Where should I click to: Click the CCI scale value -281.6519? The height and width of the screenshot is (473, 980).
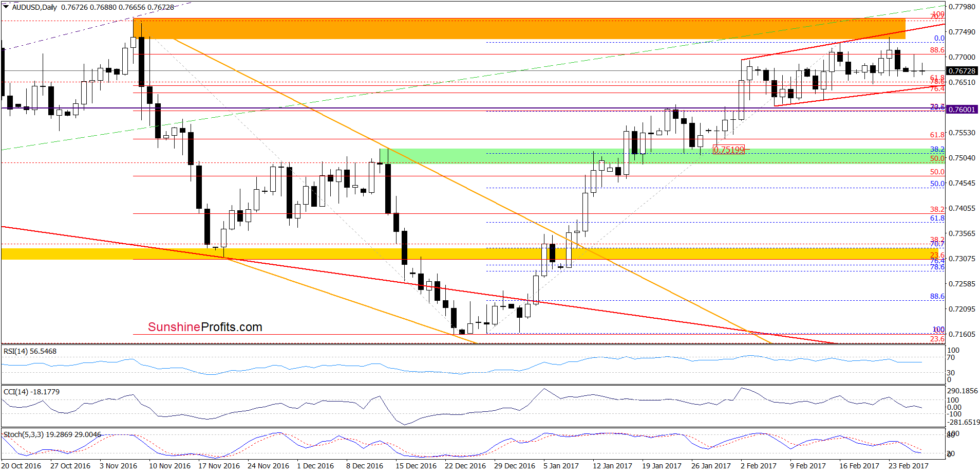[964, 422]
